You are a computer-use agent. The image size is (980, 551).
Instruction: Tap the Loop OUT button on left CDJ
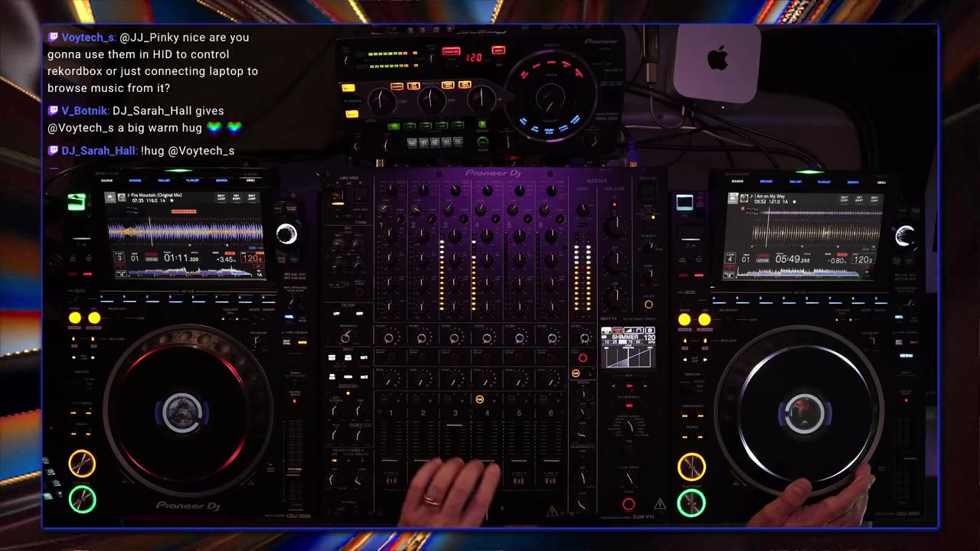coord(93,318)
